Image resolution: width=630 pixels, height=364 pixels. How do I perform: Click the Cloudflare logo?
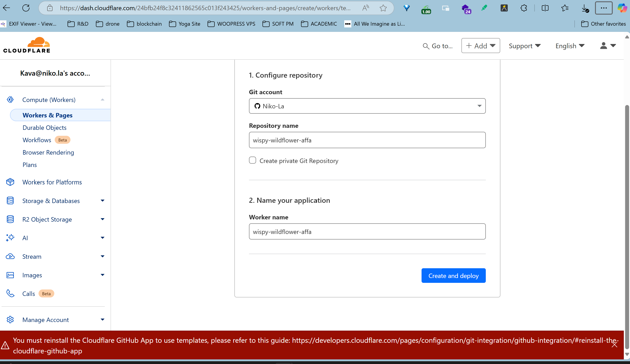[x=27, y=45]
